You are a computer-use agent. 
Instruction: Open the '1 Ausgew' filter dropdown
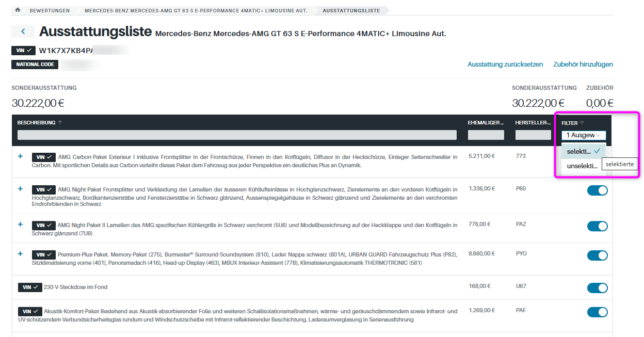[x=584, y=135]
